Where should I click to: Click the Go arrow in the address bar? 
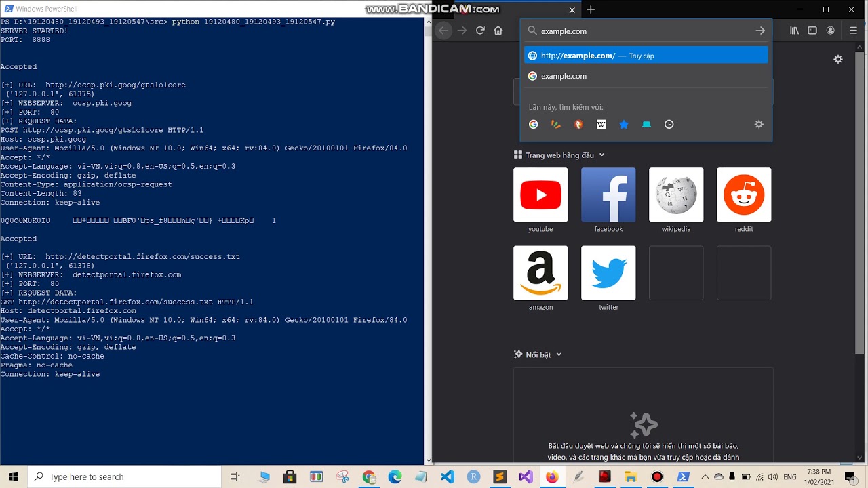[760, 30]
